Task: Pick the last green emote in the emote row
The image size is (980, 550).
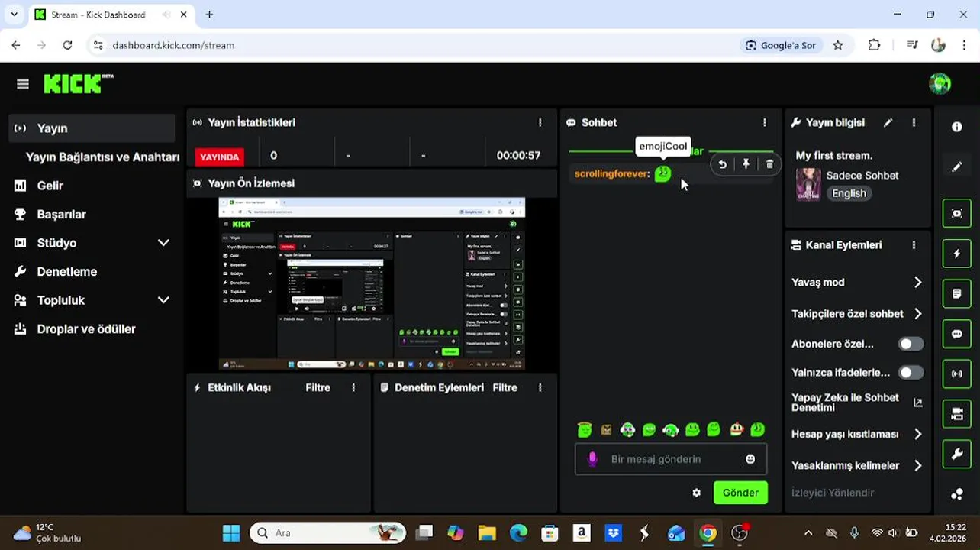Action: [x=757, y=430]
